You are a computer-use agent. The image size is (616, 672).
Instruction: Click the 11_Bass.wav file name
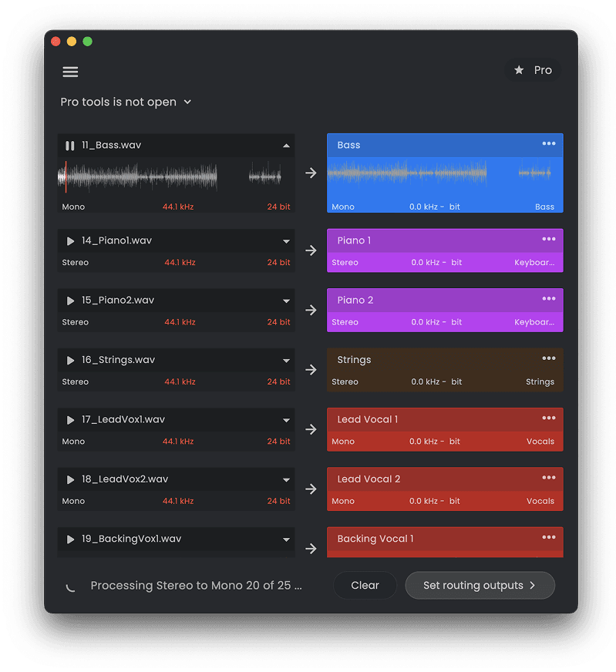coord(112,146)
